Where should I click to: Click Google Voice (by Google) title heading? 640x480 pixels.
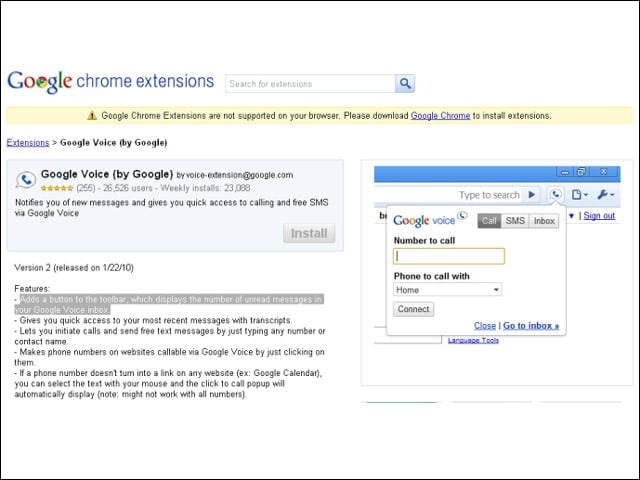107,174
